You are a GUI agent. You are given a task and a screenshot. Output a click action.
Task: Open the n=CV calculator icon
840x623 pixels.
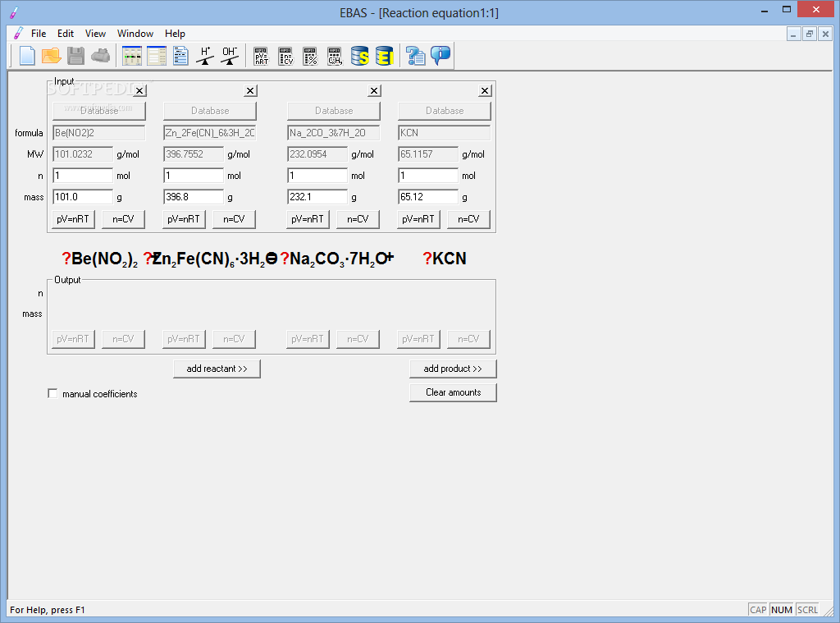coord(286,56)
